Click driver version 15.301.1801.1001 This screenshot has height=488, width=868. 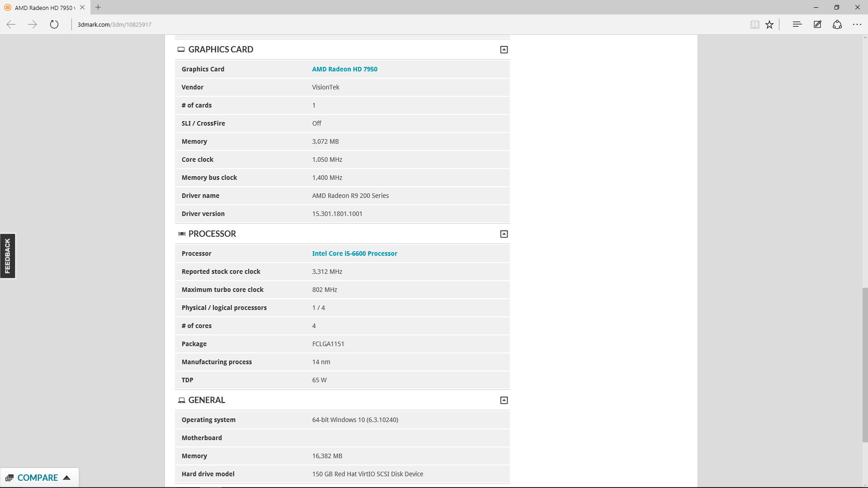coord(337,214)
